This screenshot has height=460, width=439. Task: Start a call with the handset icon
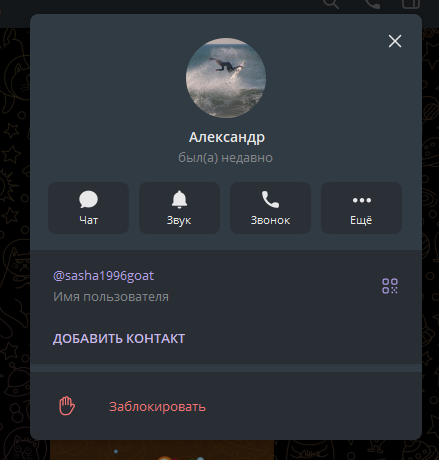click(x=270, y=199)
